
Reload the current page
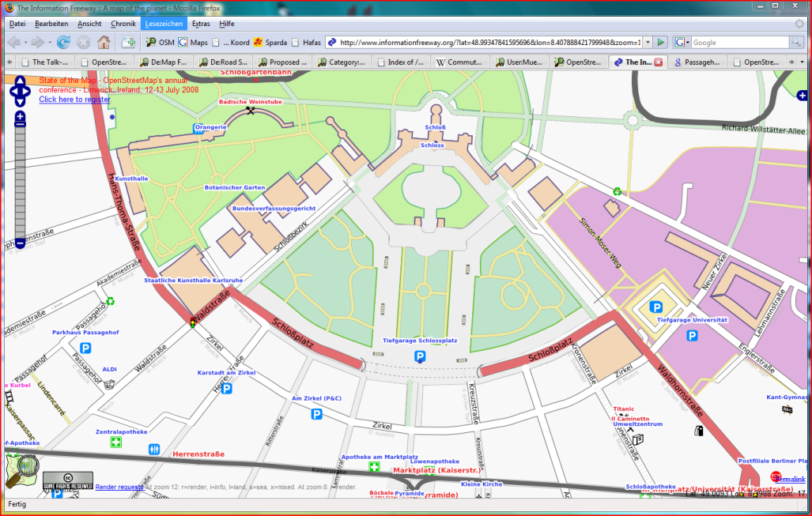63,43
